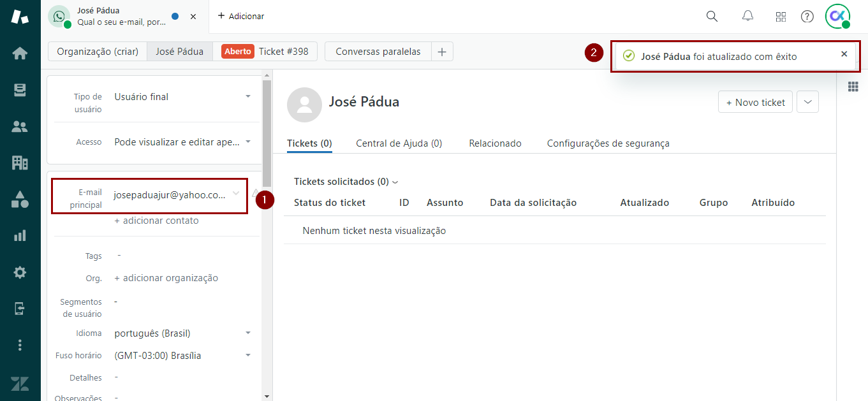This screenshot has height=401, width=868.
Task: Click the search magnifier icon
Action: point(712,17)
